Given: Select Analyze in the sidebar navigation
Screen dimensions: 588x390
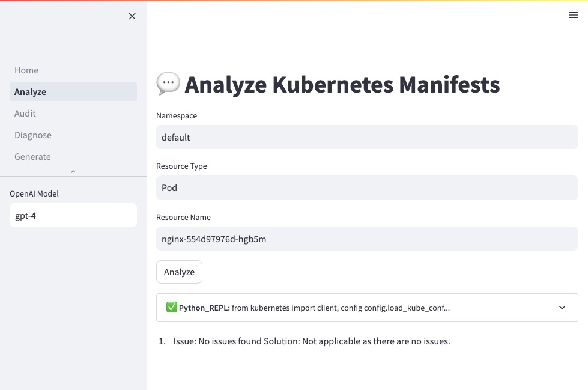Looking at the screenshot, I should 31,92.
